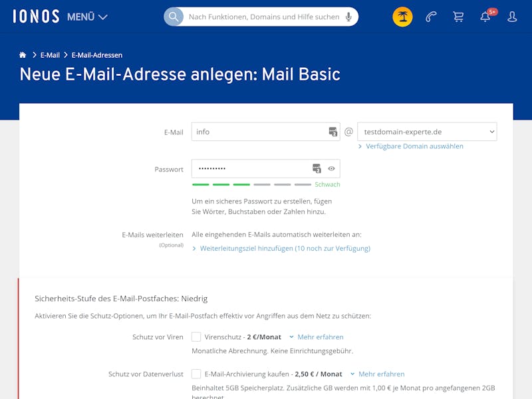Enable the E-Mail-Archivierung kaufen checkbox

[x=196, y=374]
